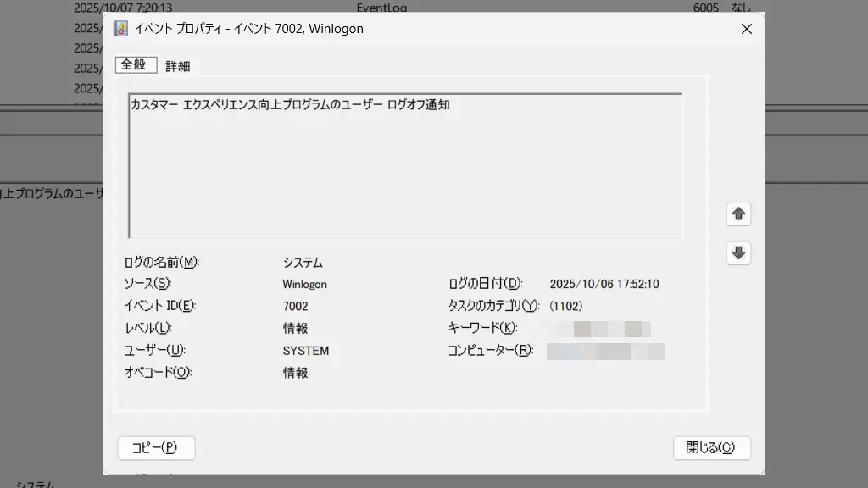Click the Event Properties title bar icon

click(121, 29)
